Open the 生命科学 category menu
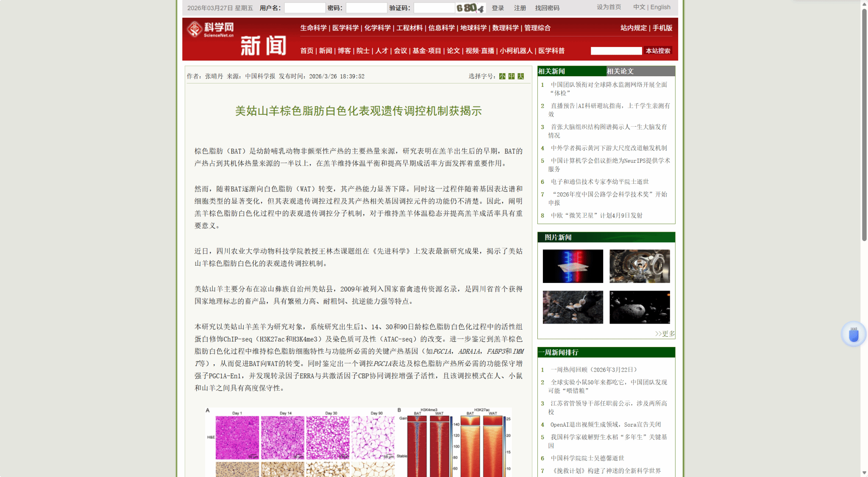Viewport: 868px width, 477px height. (313, 28)
